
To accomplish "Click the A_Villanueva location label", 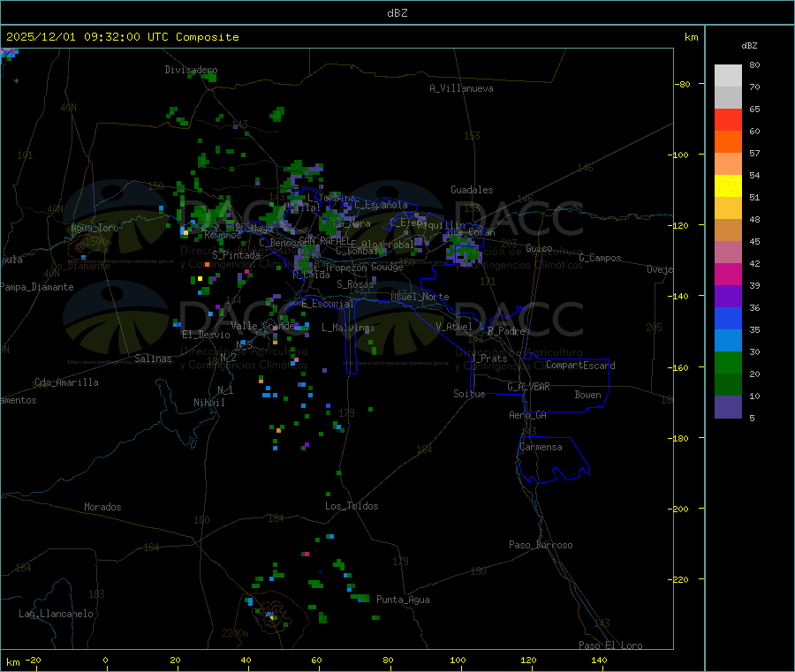I will pyautogui.click(x=461, y=88).
